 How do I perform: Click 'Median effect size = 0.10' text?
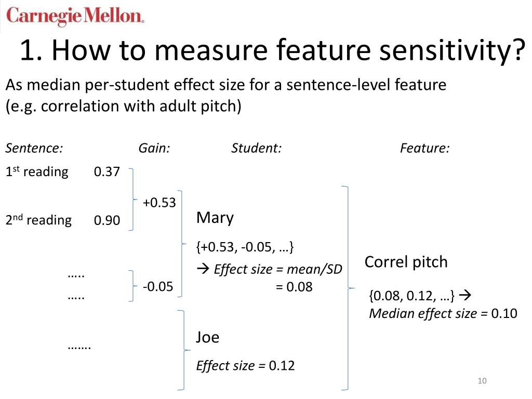(443, 313)
